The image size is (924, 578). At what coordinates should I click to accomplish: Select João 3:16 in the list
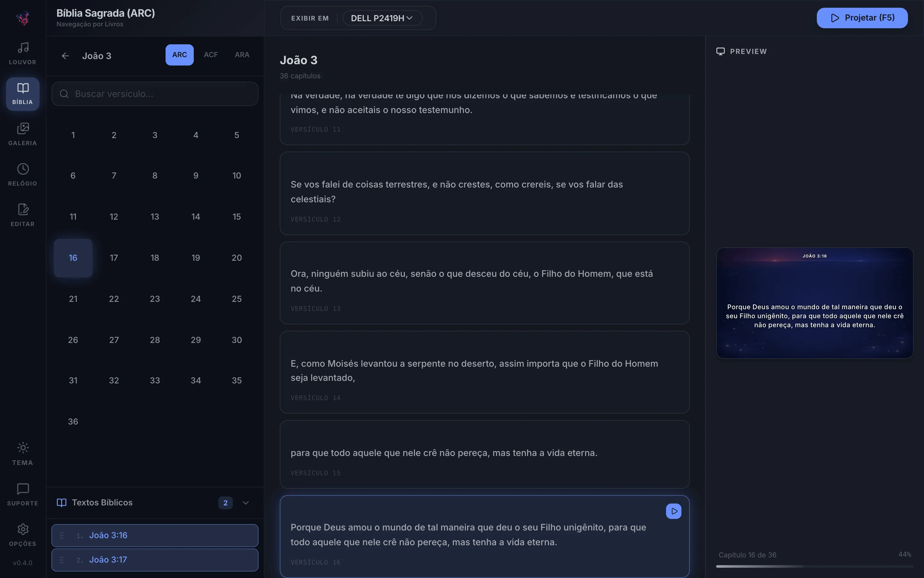coord(155,535)
